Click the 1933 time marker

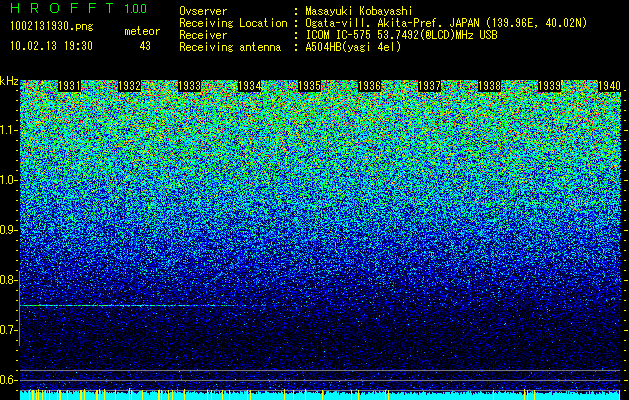click(x=189, y=86)
